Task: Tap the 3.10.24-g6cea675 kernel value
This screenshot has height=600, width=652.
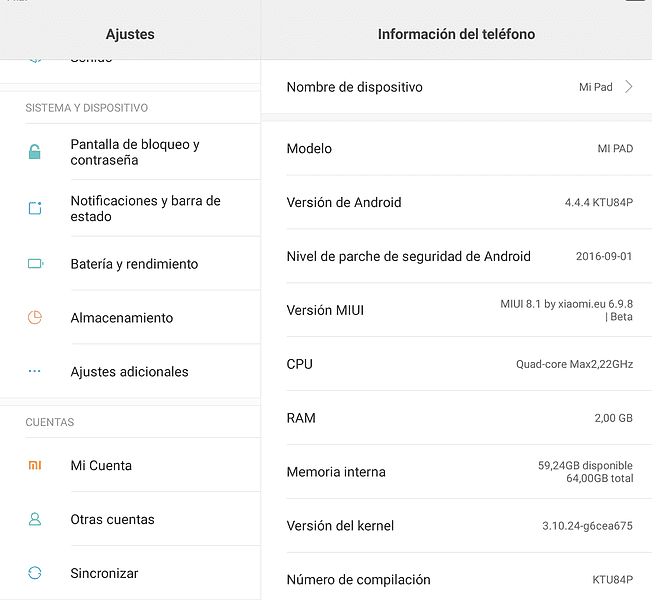Action: click(587, 526)
